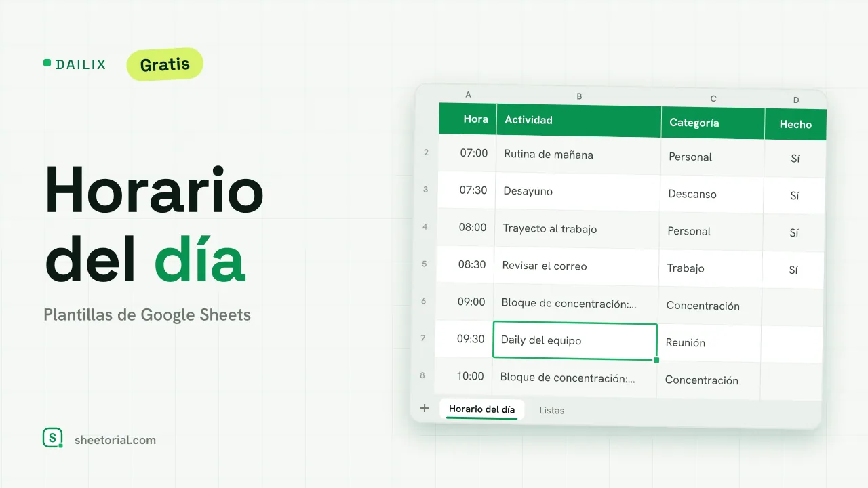Screen dimensions: 868x488
Task: Select Concentración category in 10:00 row
Action: click(x=708, y=380)
